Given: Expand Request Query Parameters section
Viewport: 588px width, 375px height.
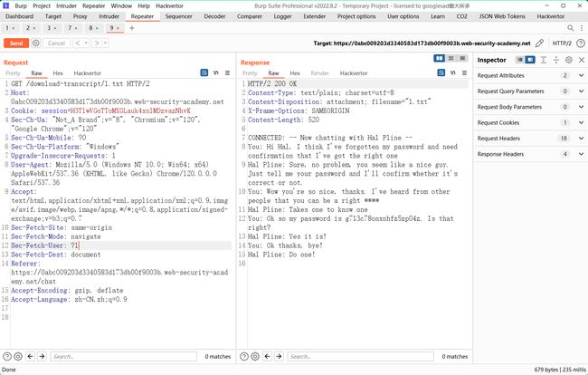Looking at the screenshot, I should [x=581, y=91].
